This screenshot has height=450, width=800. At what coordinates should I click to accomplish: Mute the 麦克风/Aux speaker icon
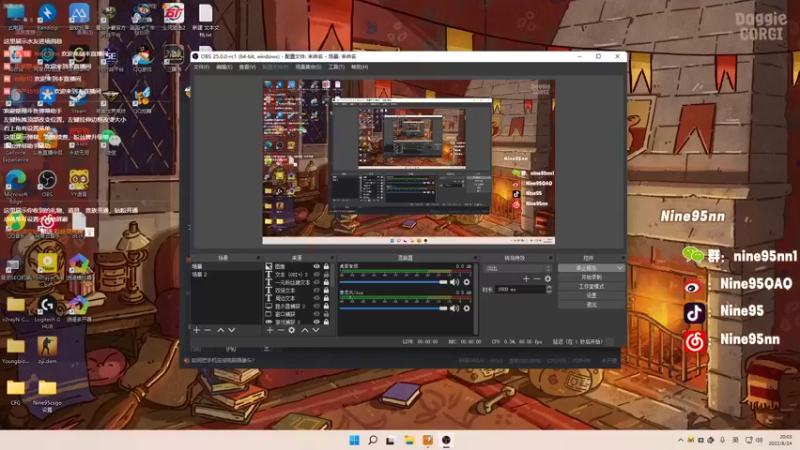click(455, 308)
